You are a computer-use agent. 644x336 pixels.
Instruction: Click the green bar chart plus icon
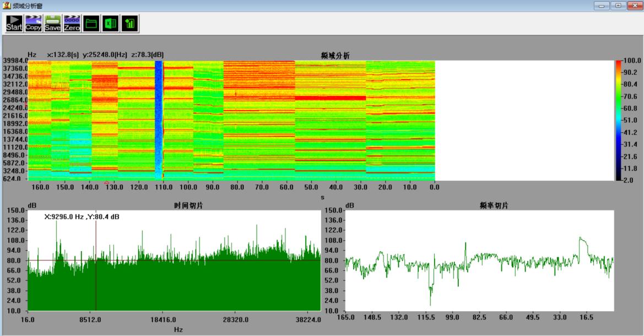tap(130, 23)
